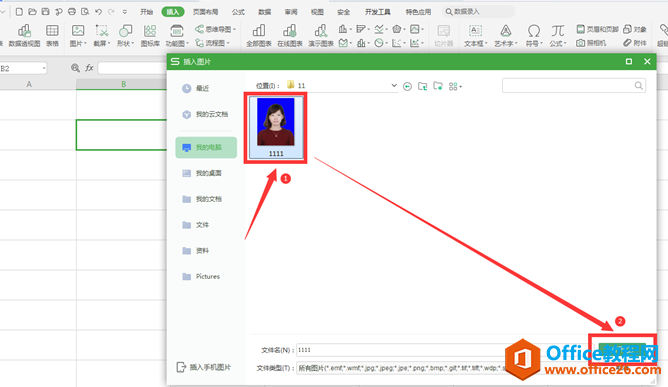Open the 符号 symbol dropdown
This screenshot has width=668, height=387.
pyautogui.click(x=534, y=36)
